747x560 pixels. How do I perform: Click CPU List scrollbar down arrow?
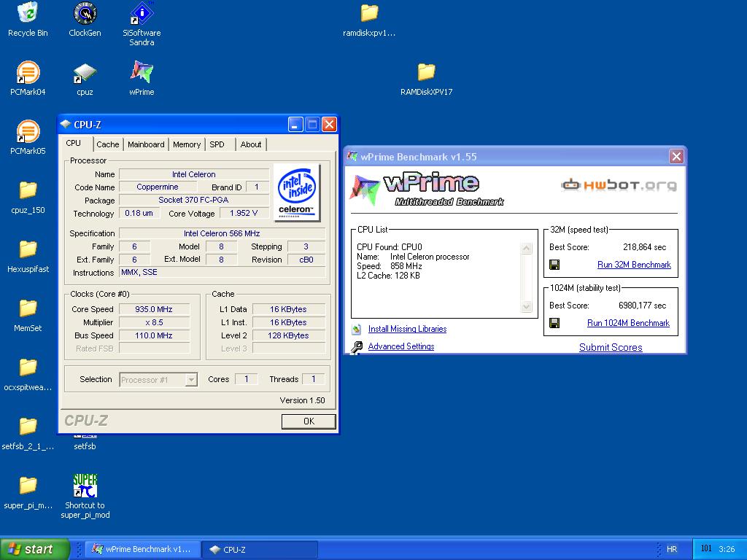(527, 307)
